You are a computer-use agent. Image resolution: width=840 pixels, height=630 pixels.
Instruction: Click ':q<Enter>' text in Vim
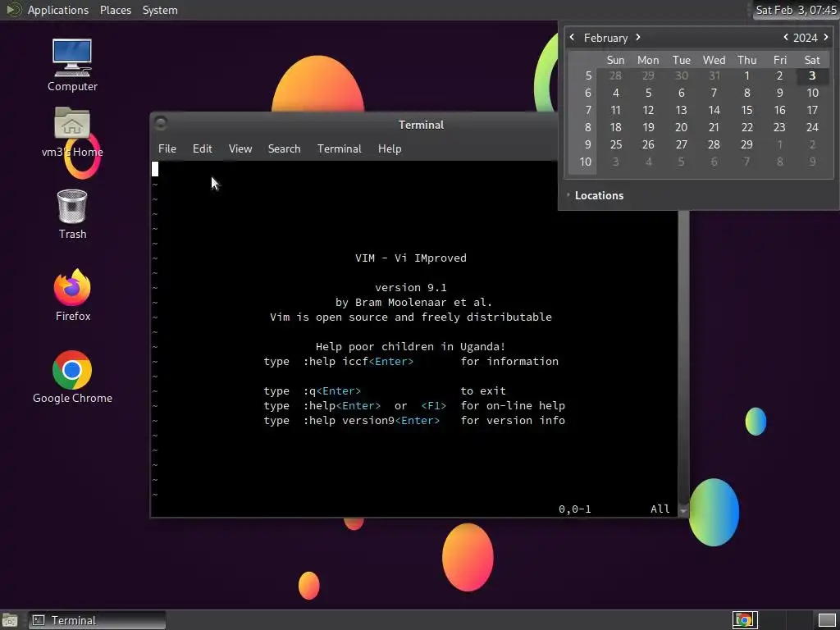(x=332, y=390)
